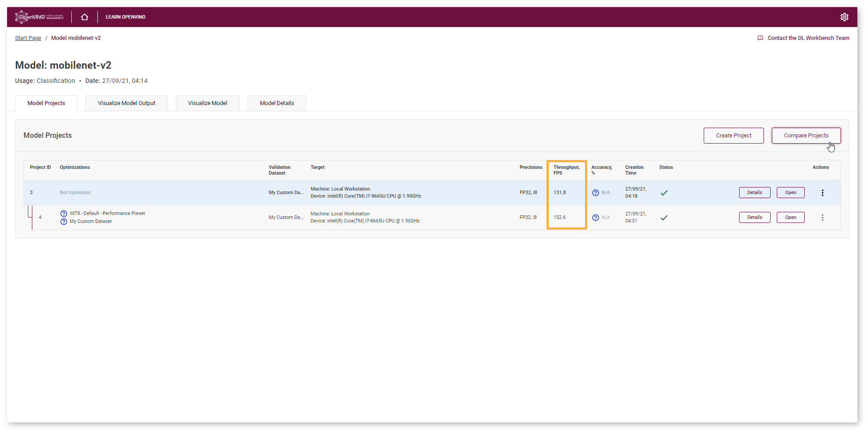Image resolution: width=868 pixels, height=433 pixels.
Task: Click Details for project 3
Action: pos(755,193)
